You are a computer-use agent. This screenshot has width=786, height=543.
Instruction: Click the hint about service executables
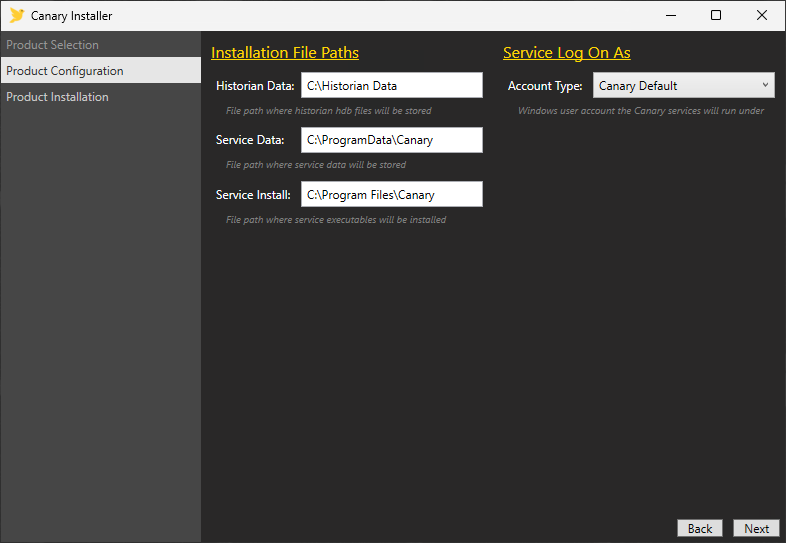click(x=336, y=220)
